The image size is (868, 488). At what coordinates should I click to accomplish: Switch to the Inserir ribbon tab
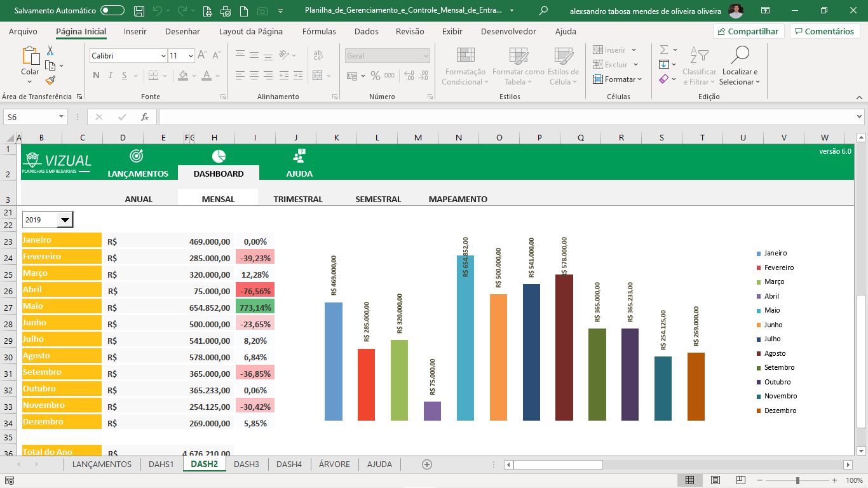(135, 31)
